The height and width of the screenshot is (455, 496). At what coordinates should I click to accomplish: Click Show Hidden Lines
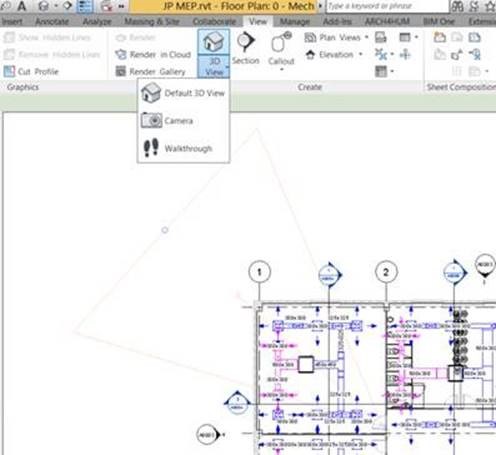point(47,37)
